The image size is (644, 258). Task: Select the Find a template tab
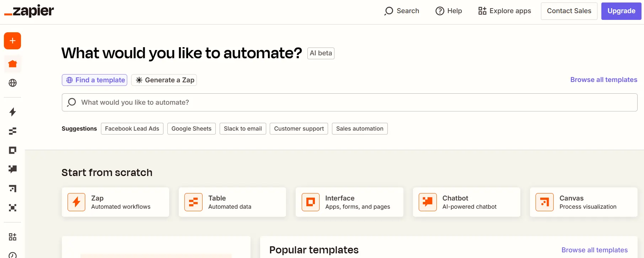(95, 80)
